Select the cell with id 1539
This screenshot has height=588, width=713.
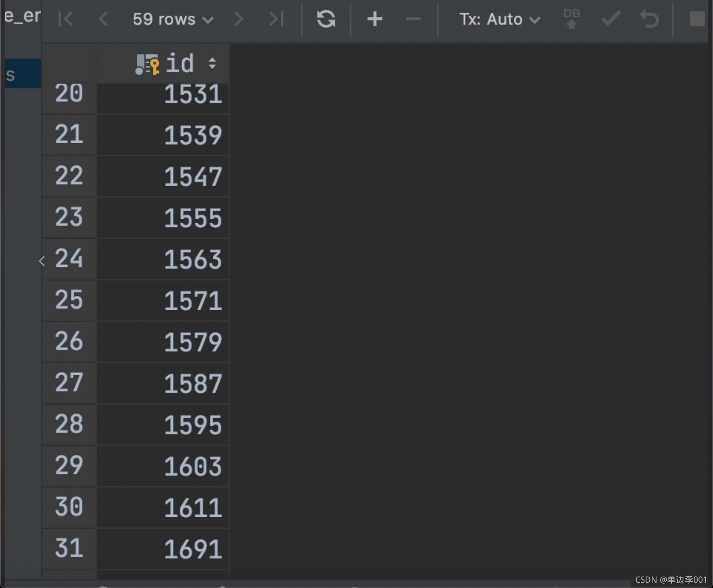pyautogui.click(x=163, y=135)
